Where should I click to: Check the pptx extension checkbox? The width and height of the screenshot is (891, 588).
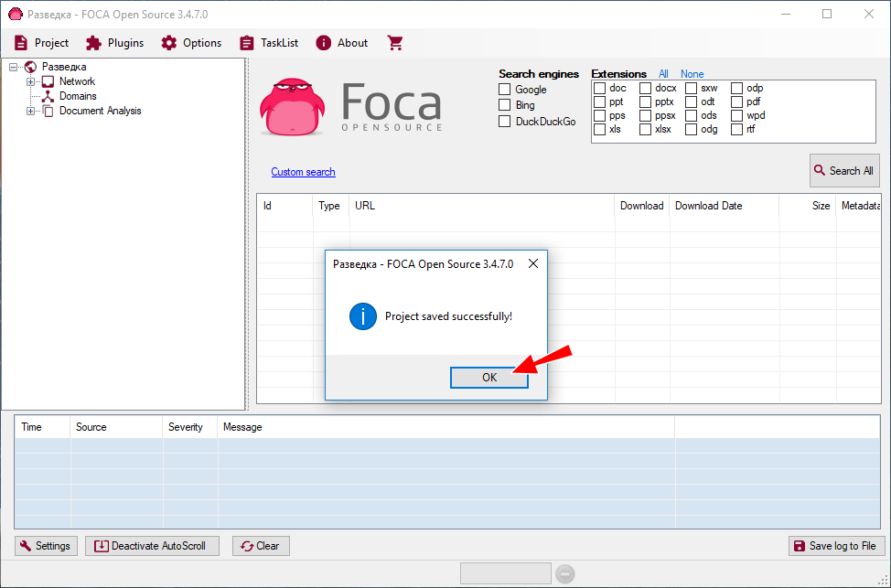click(645, 102)
